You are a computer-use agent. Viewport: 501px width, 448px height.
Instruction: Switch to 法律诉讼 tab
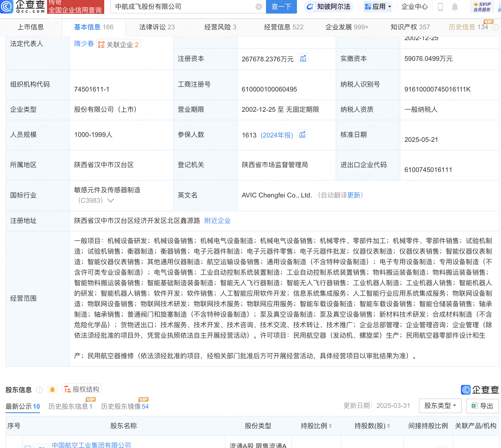coord(157,27)
